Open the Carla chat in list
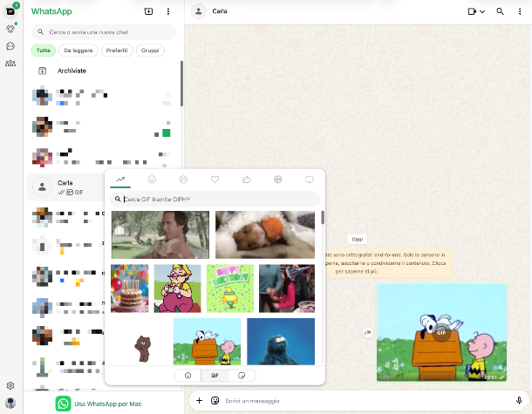The image size is (532, 414). [x=66, y=187]
